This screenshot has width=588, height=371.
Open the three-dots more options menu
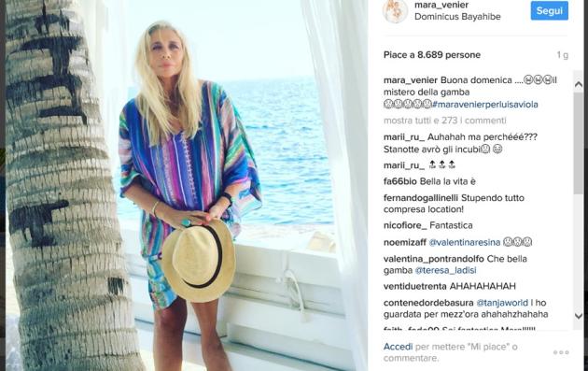pos(561,352)
